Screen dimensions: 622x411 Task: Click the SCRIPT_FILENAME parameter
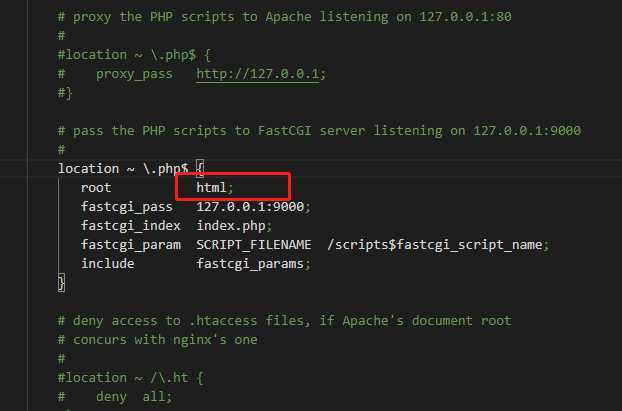pyautogui.click(x=253, y=245)
